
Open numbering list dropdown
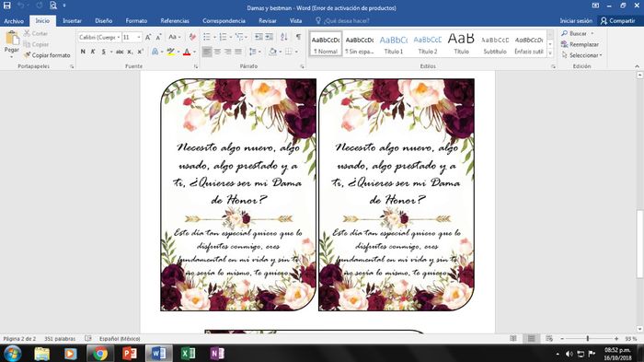231,37
